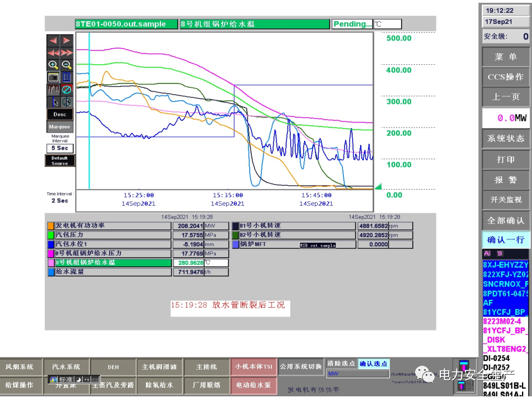Select the 发电机有功功率 trend row

tap(113, 226)
